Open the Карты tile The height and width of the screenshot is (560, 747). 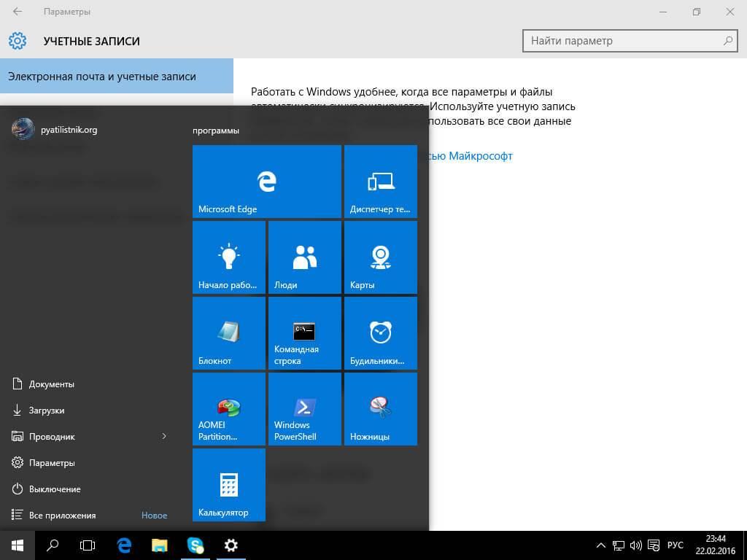pyautogui.click(x=381, y=257)
